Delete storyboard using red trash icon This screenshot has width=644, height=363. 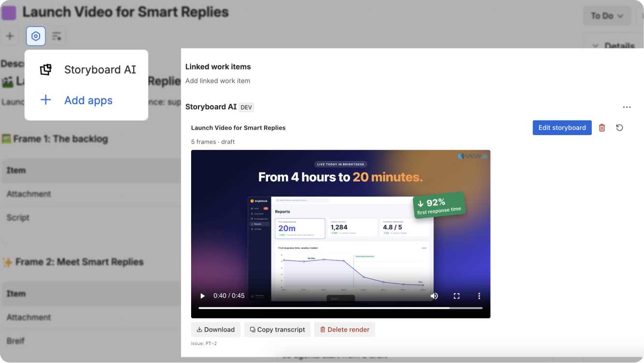602,128
